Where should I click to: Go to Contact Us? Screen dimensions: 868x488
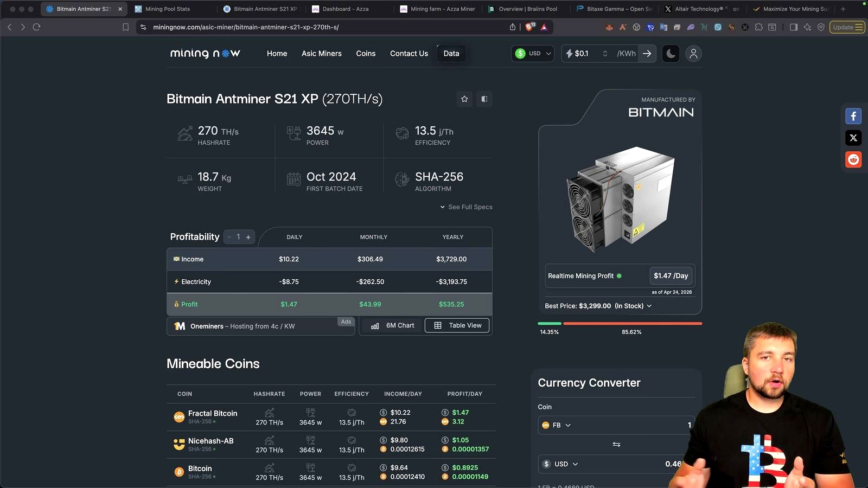point(409,54)
